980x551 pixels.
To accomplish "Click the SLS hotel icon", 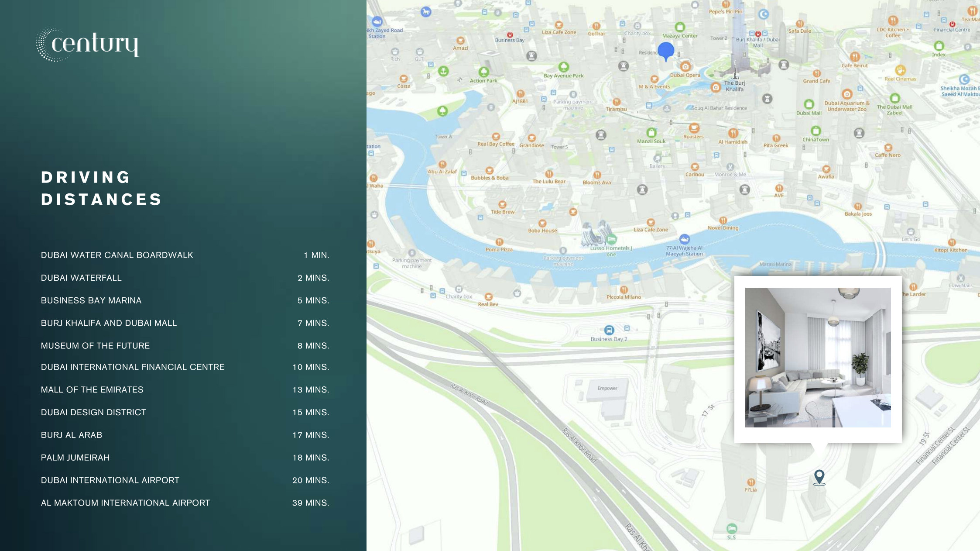I will [x=732, y=529].
